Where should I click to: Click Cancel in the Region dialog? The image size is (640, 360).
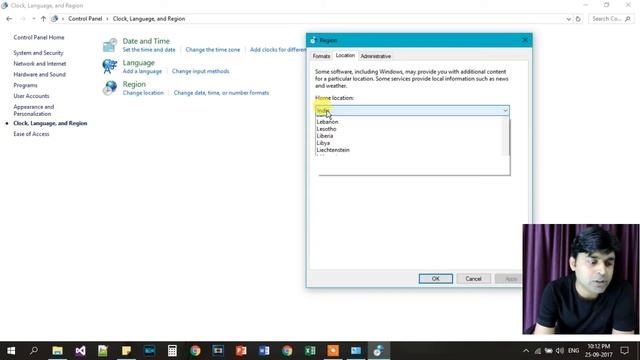[473, 279]
